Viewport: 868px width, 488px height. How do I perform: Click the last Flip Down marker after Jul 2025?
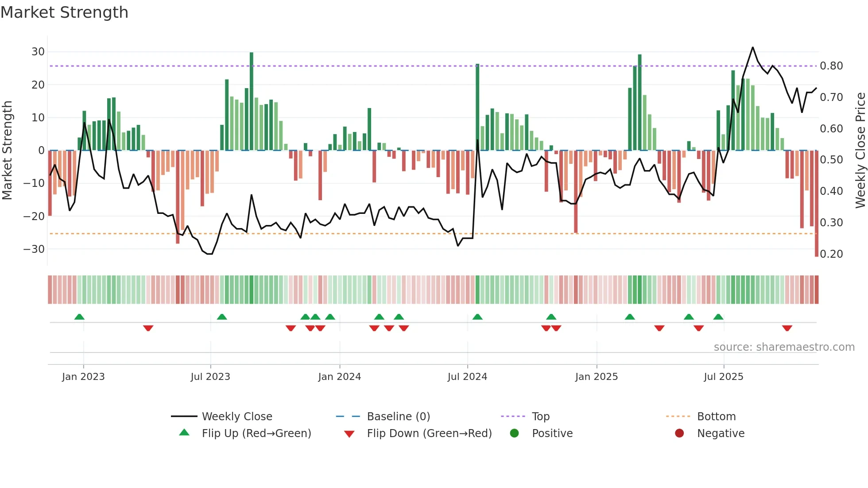[x=787, y=328]
